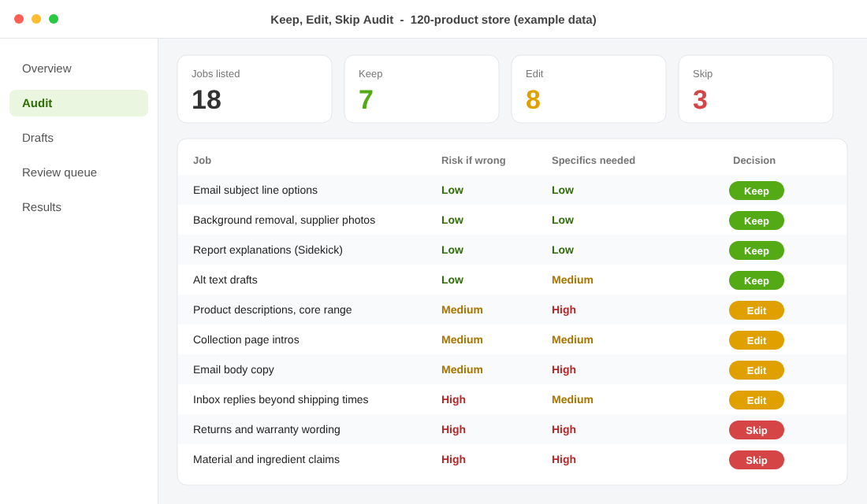
Task: Click the window title 'Keep, Edit, Skip Audit'
Action: [332, 20]
